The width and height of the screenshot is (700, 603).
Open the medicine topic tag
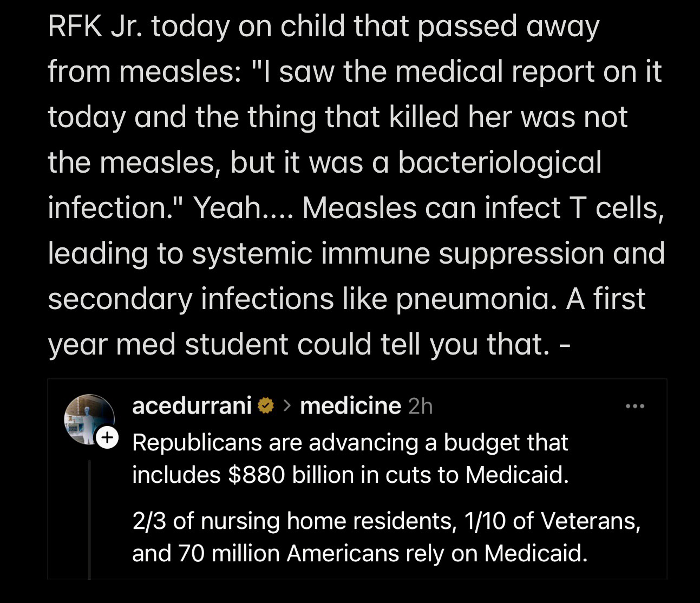(x=350, y=405)
